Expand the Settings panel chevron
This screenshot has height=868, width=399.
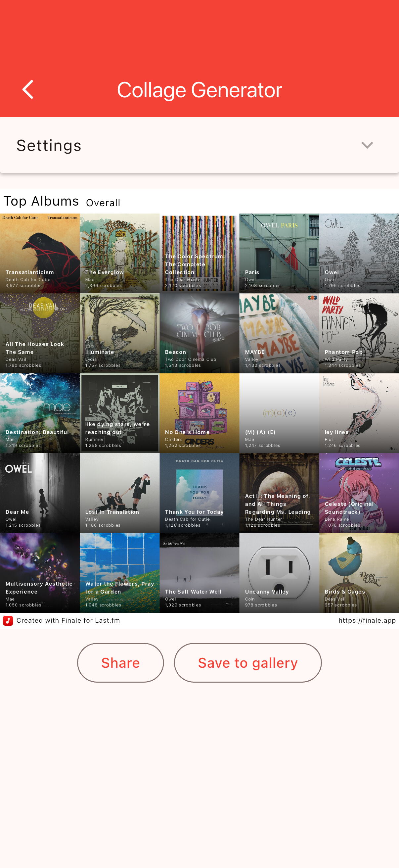click(367, 145)
